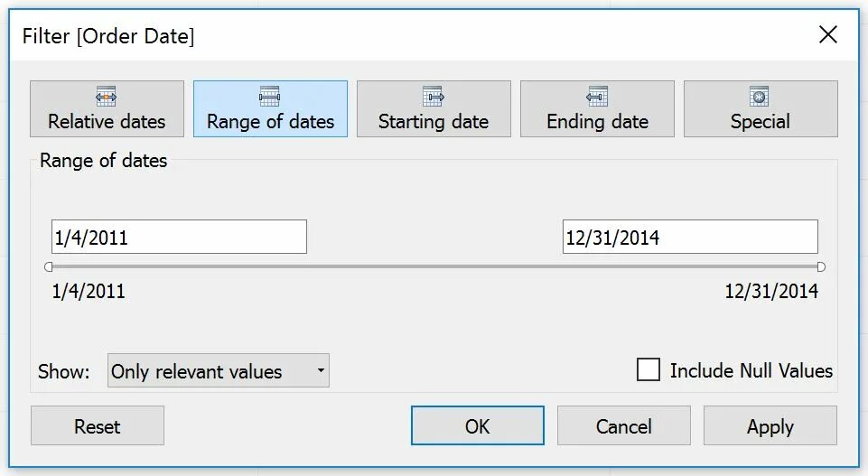The width and height of the screenshot is (868, 476).
Task: Choose the Special tab label
Action: point(760,122)
